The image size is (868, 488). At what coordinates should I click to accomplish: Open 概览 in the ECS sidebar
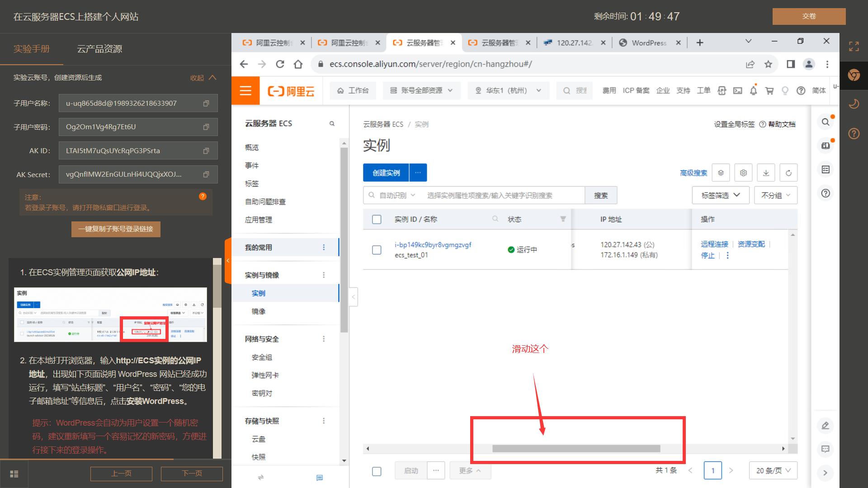[x=252, y=147]
